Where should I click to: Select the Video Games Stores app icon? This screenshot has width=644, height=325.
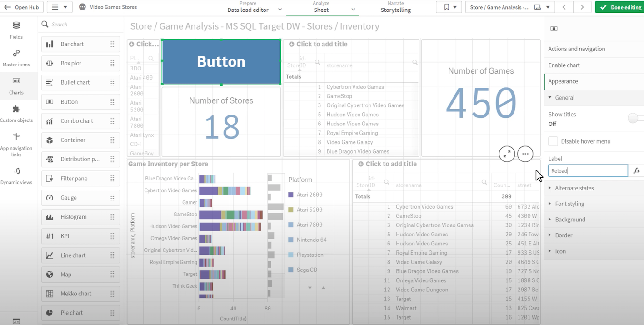coord(82,7)
